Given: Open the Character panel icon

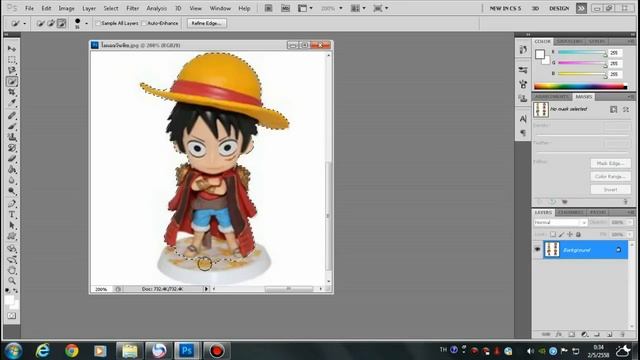Looking at the screenshot, I should coord(523,119).
